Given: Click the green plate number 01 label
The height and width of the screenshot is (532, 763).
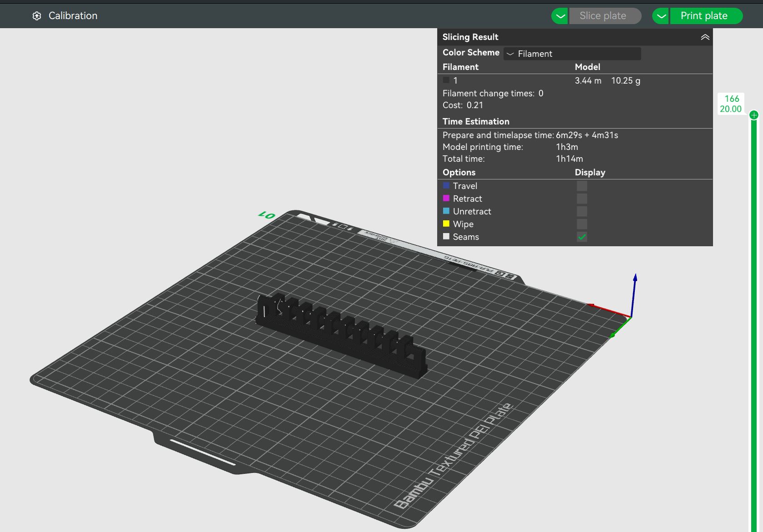Looking at the screenshot, I should tap(267, 215).
